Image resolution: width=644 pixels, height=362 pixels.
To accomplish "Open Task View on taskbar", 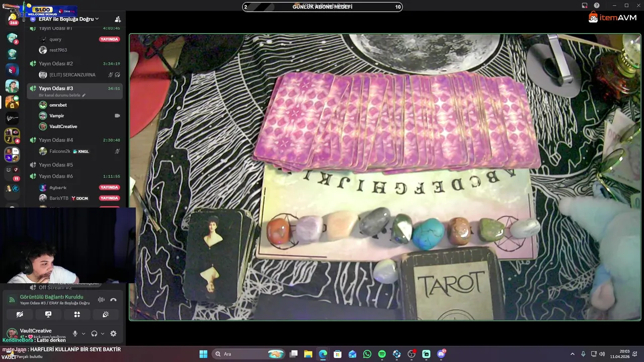I will 294,354.
